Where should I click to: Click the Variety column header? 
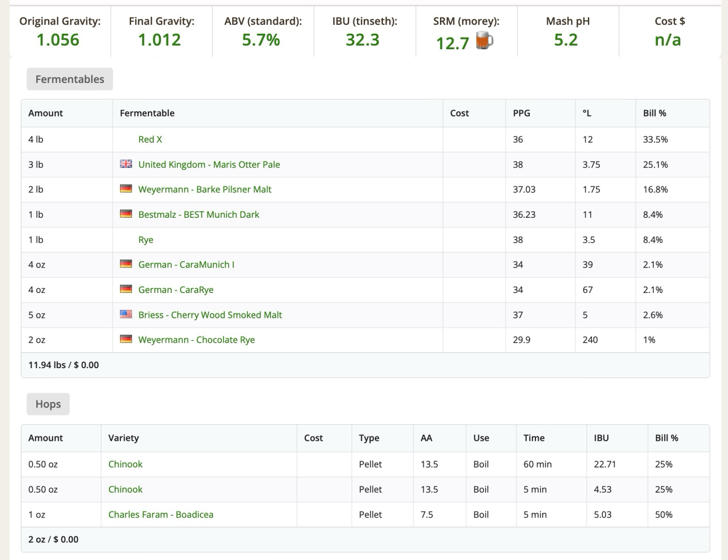click(123, 438)
